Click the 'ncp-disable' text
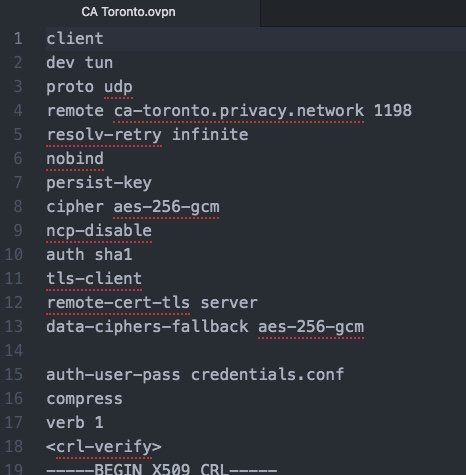This screenshot has height=475, width=466. [x=99, y=231]
